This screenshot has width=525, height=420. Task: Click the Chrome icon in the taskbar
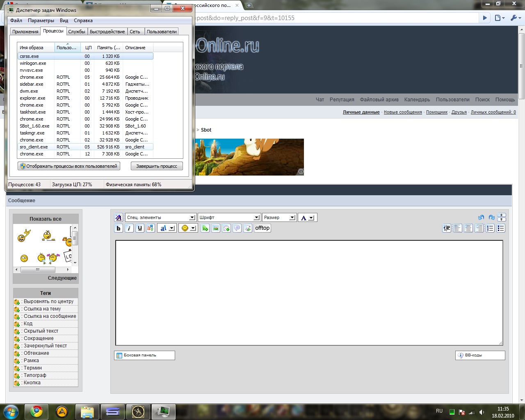pos(37,411)
